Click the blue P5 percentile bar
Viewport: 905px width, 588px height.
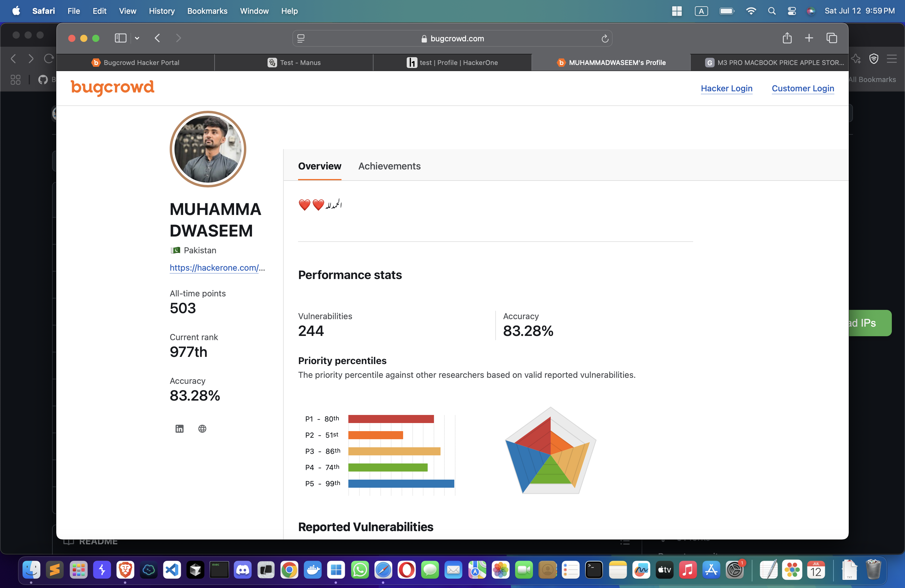tap(401, 484)
